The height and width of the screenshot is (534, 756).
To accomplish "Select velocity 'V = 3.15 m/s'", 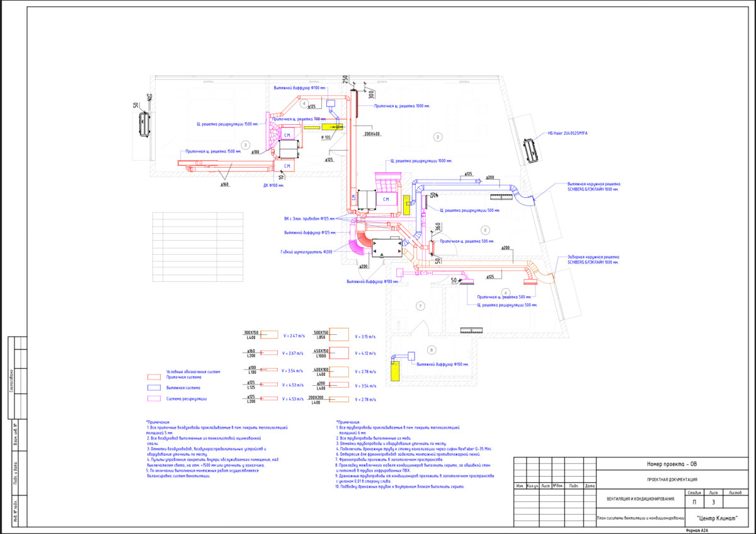I will click(365, 337).
